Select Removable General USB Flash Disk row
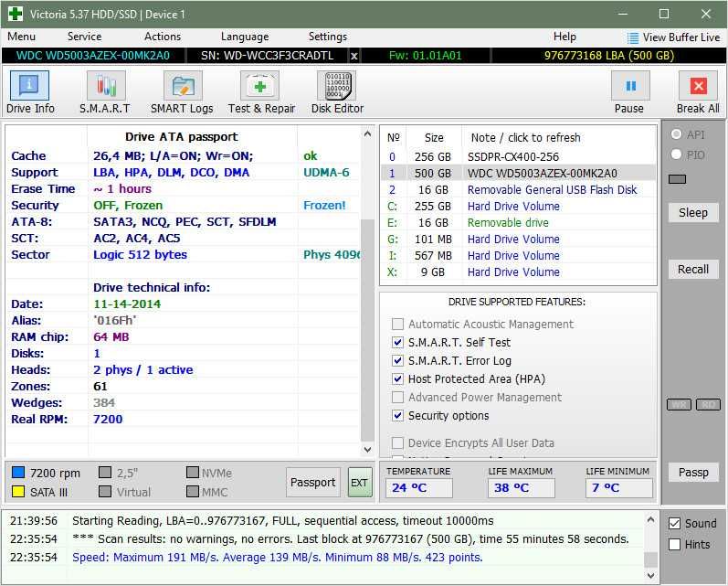The width and height of the screenshot is (728, 586). click(519, 190)
